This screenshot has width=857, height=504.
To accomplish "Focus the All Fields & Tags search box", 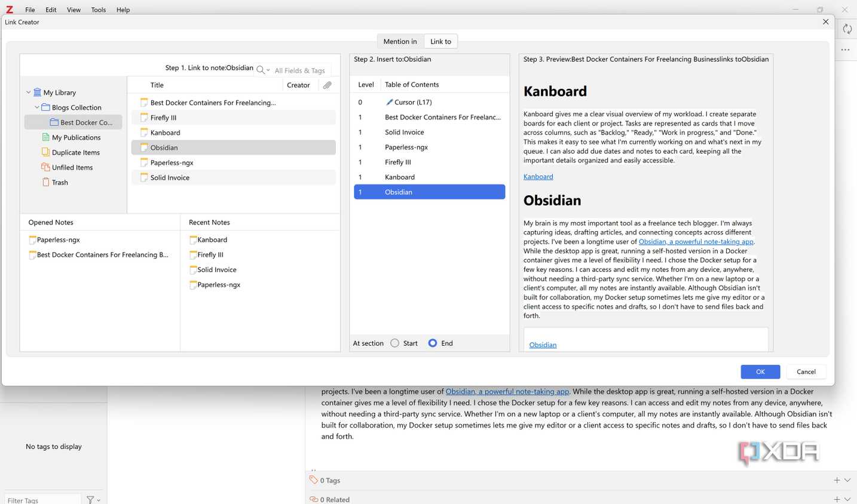I will tap(300, 70).
